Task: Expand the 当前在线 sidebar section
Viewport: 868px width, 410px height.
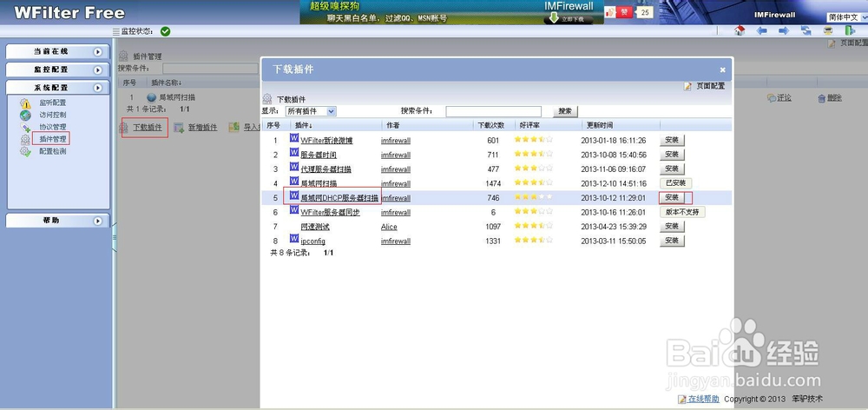Action: pos(98,51)
